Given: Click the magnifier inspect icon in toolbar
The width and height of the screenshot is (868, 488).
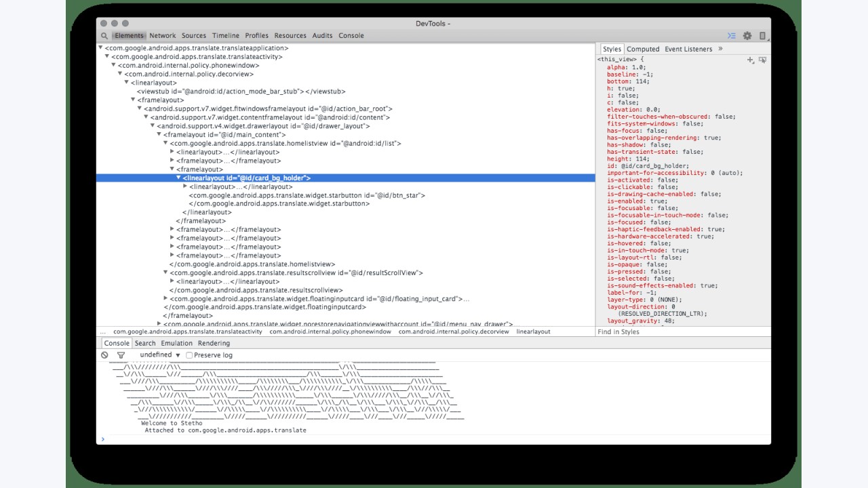Looking at the screenshot, I should [104, 36].
